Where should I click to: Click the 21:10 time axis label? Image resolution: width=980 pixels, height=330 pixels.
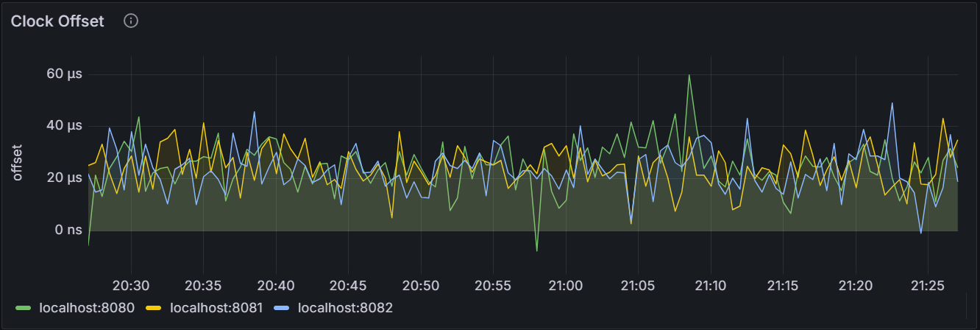711,285
